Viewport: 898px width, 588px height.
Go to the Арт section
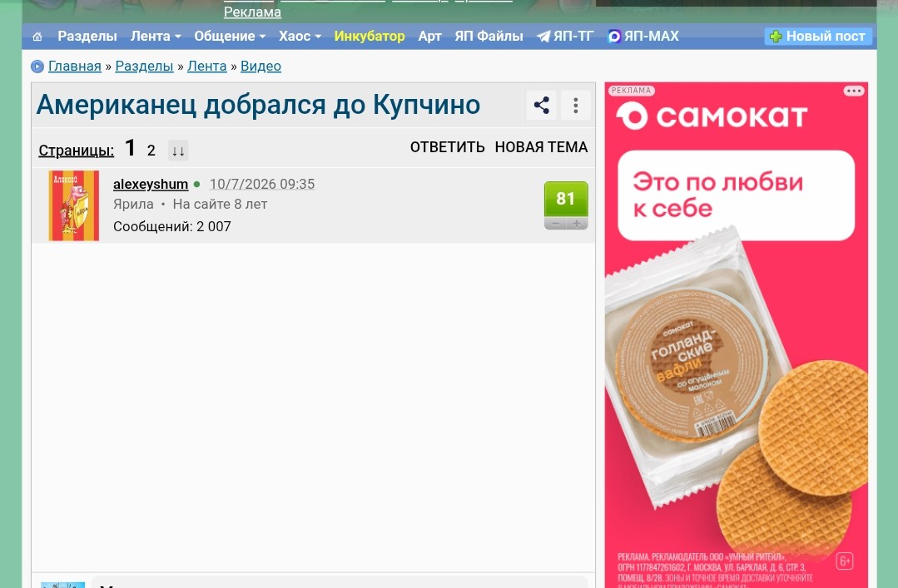429,36
